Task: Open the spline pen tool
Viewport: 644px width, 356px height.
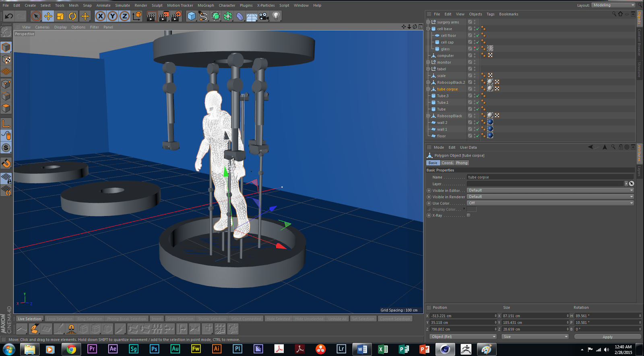Action: [x=204, y=16]
